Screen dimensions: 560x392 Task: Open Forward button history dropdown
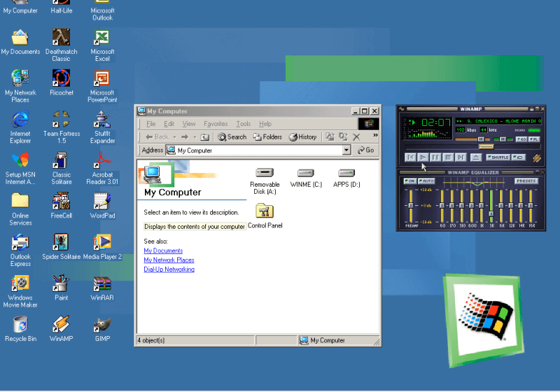tap(195, 137)
